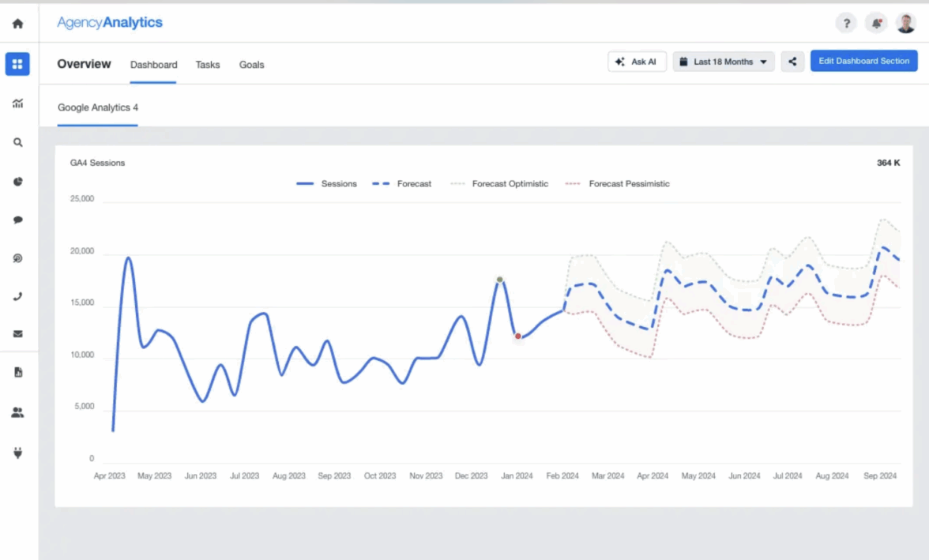Expand the Last 18 Months date dropdown
The height and width of the screenshot is (560, 929).
click(x=723, y=62)
